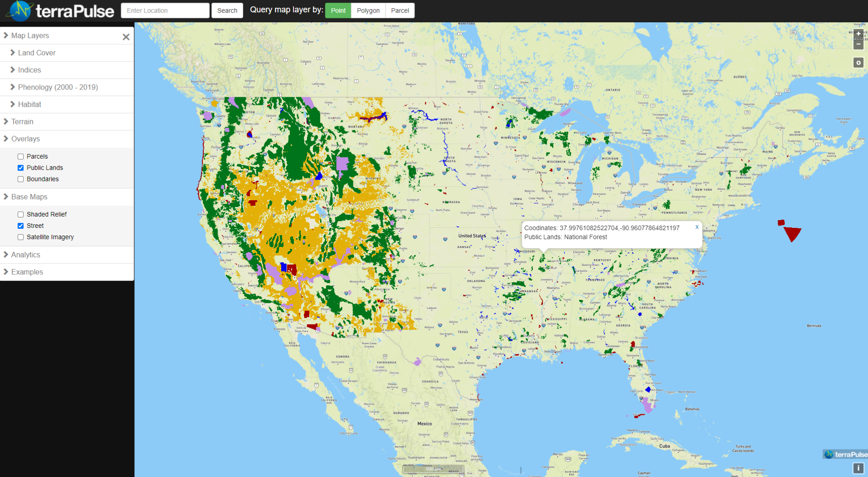Collapse the Base Maps section
Viewport: 868px width, 477px height.
(67, 197)
